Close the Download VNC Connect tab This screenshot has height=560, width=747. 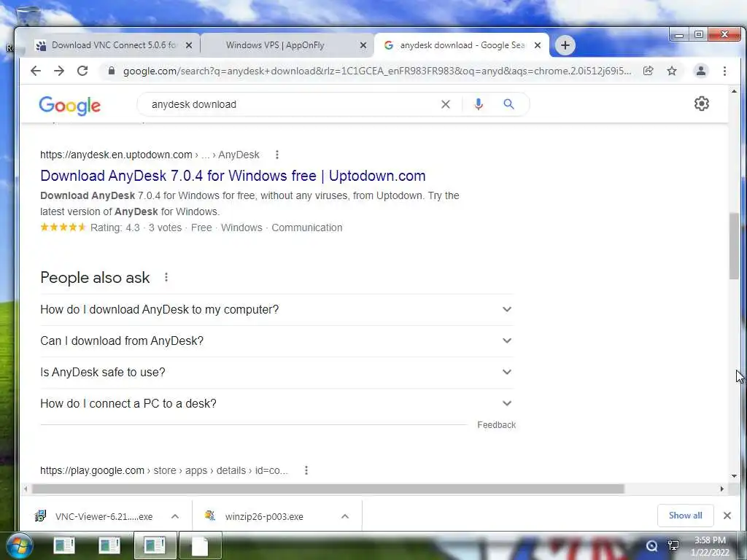point(189,45)
